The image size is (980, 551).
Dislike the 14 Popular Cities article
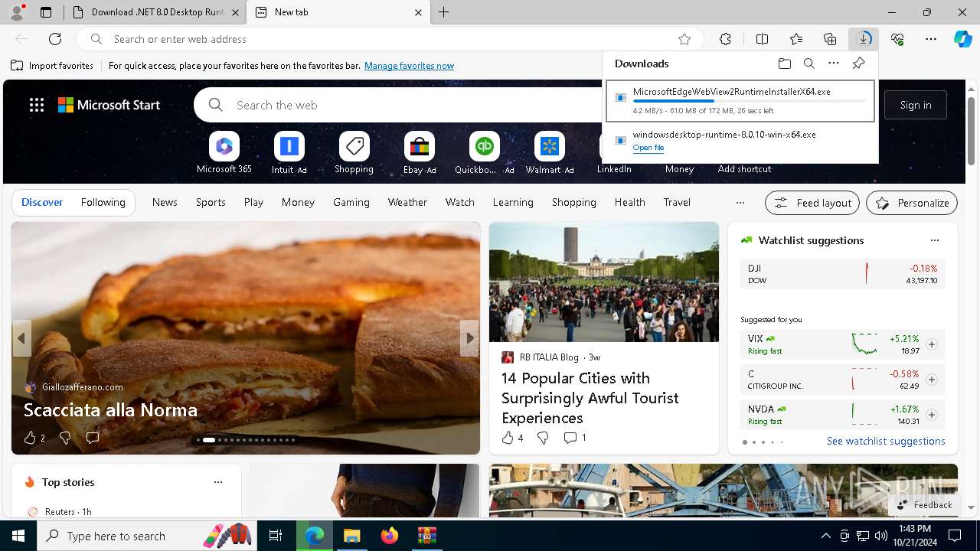coord(543,438)
